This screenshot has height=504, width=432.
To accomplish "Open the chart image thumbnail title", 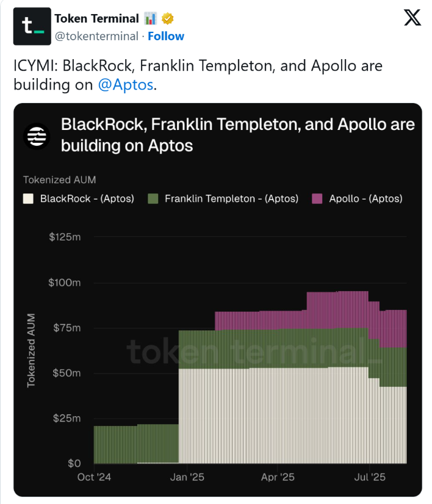I will tap(238, 135).
